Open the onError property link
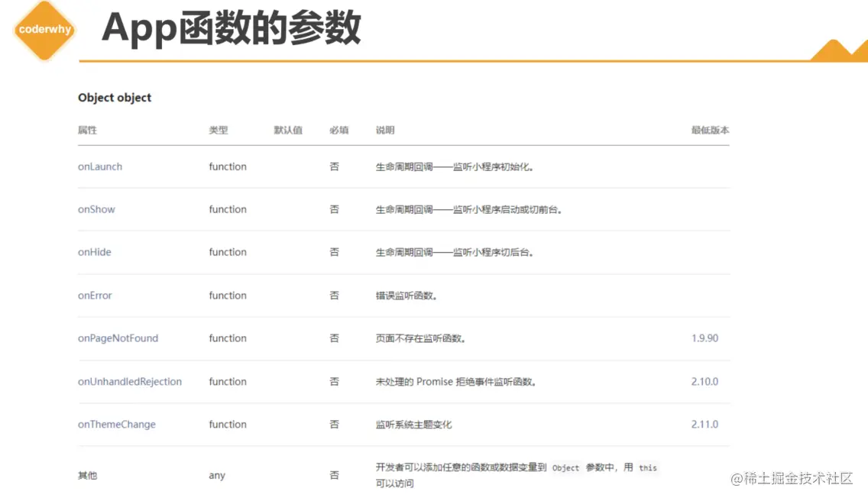This screenshot has width=868, height=501. point(95,295)
